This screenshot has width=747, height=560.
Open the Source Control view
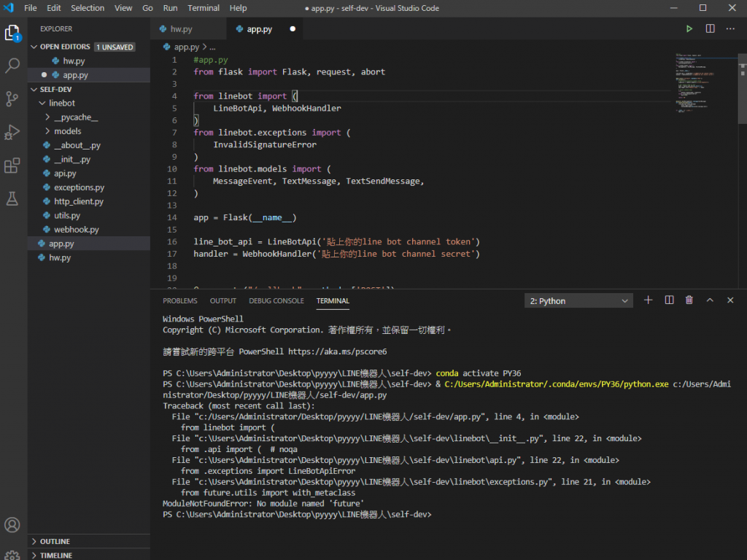[x=12, y=99]
